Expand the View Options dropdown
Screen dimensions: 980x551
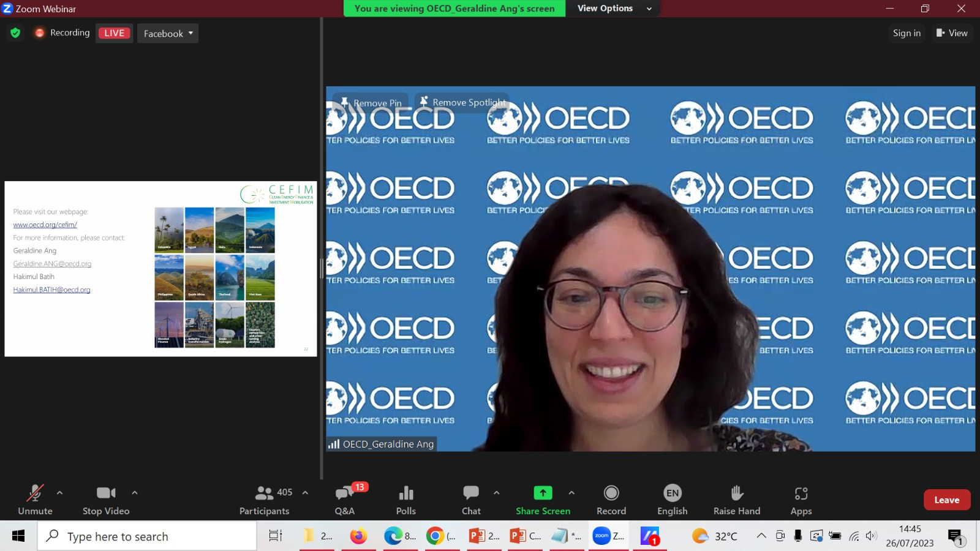pyautogui.click(x=613, y=9)
